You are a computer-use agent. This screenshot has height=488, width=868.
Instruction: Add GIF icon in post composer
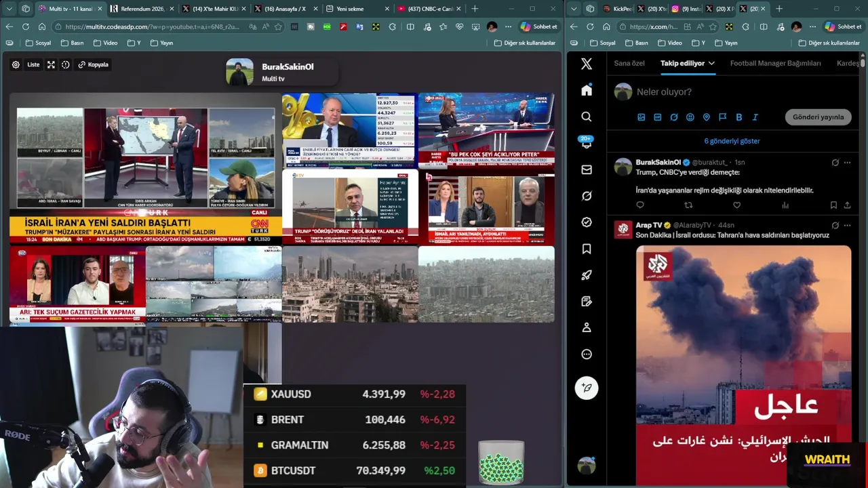click(x=658, y=117)
